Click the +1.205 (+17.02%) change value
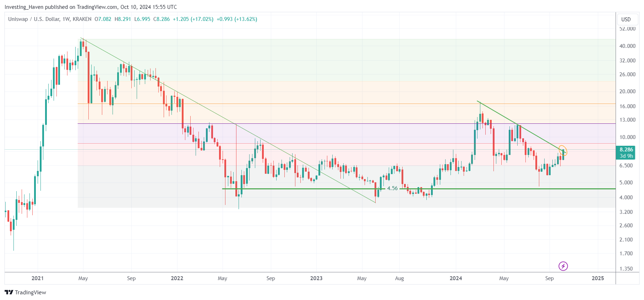644x300 pixels. [x=193, y=19]
